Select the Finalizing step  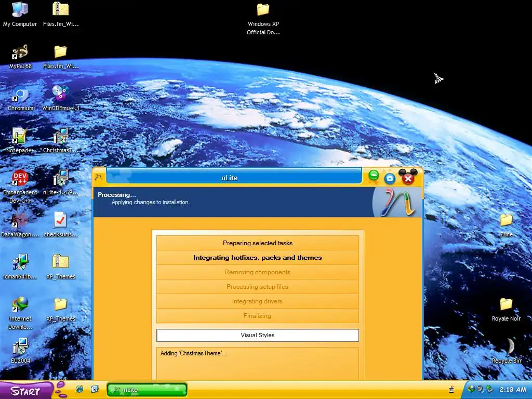coord(258,316)
